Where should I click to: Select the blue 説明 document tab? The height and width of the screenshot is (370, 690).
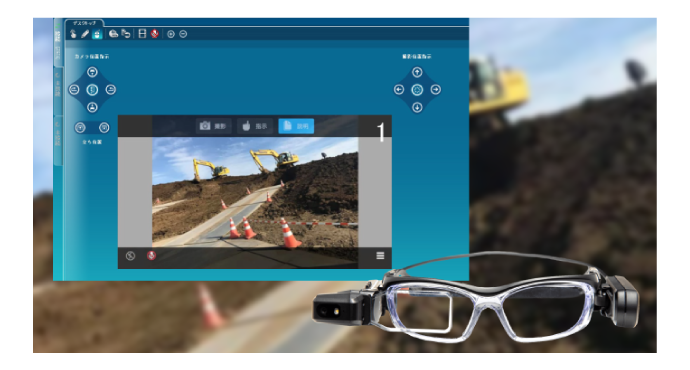click(x=296, y=126)
